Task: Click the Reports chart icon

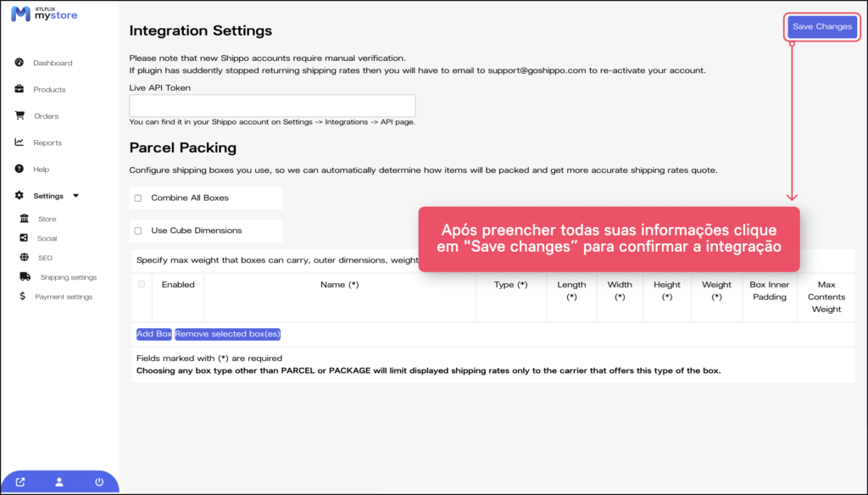Action: (x=19, y=142)
